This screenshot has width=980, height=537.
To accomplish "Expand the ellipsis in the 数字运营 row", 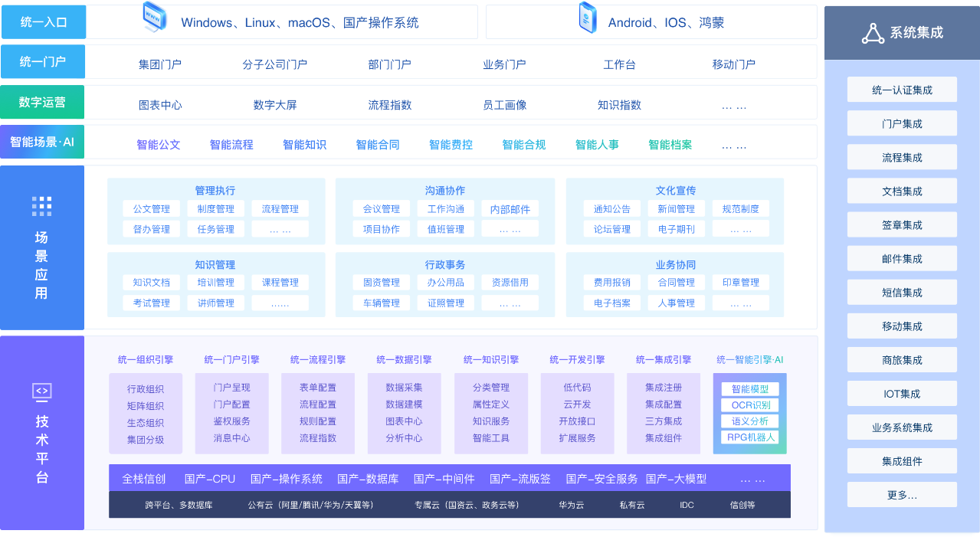I will 733,105.
